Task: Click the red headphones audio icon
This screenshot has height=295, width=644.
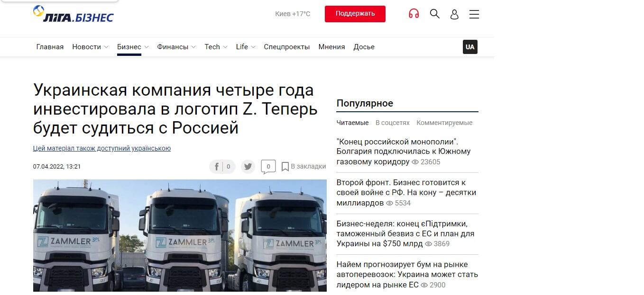Action: (x=414, y=14)
